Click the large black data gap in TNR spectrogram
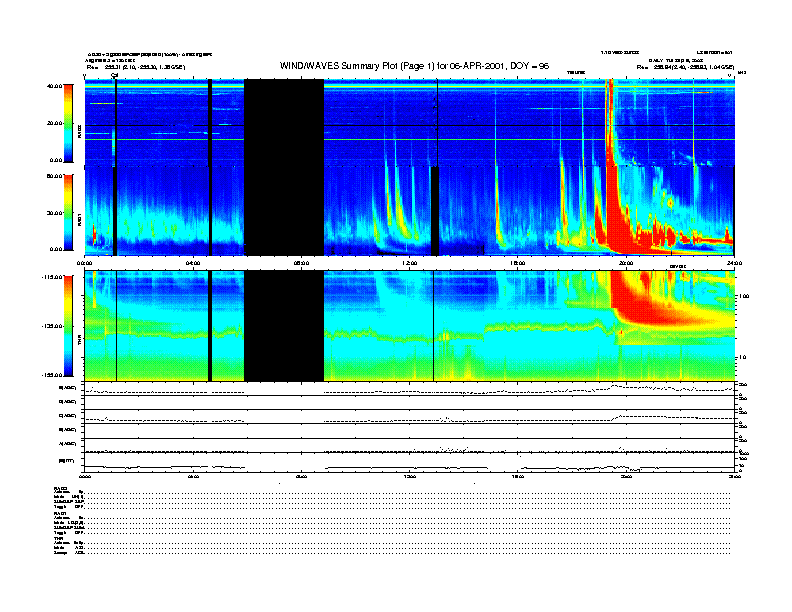Screen dimensions: 792x612 pos(284,326)
